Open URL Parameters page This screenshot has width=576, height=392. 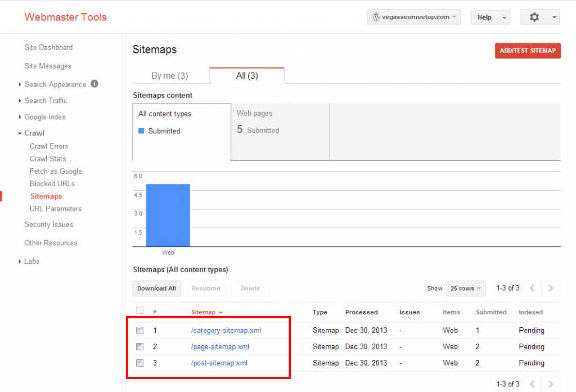pyautogui.click(x=56, y=209)
